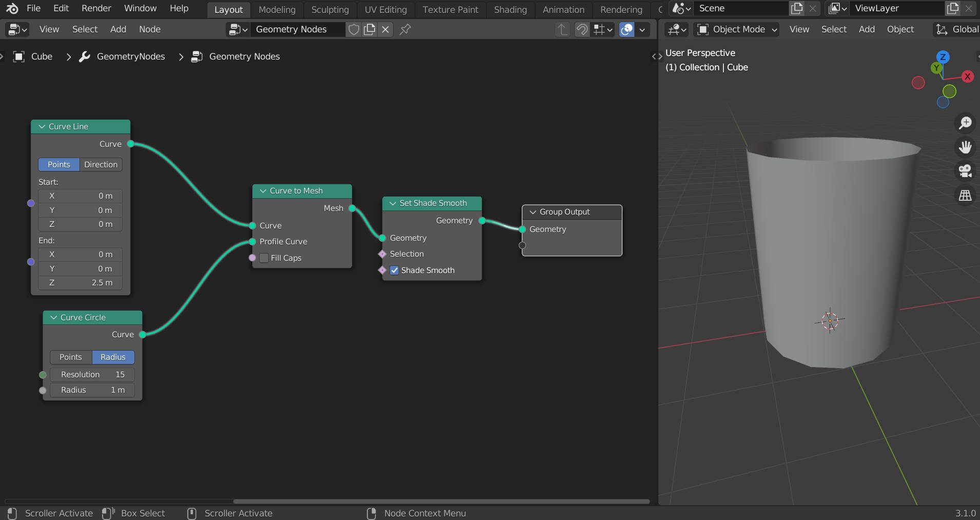Enable fake user for Geometry Nodes
Screen dimensions: 980x520
(x=353, y=29)
